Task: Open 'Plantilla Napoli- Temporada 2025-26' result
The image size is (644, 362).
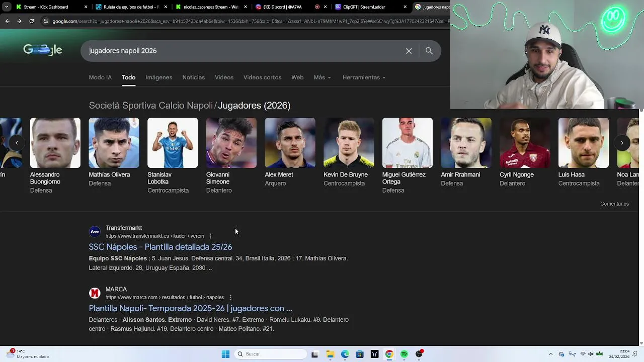Action: (190, 308)
